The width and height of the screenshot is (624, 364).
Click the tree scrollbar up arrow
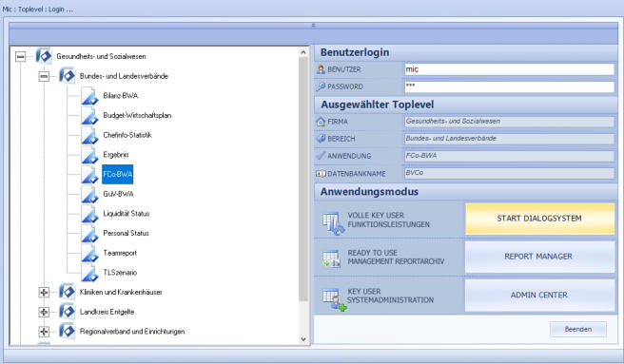coord(303,52)
